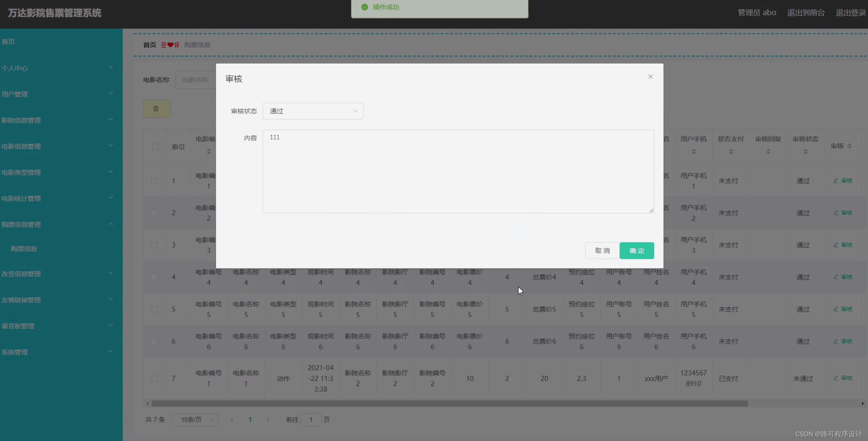Click sort arrows under 是否支付 column

coord(731,152)
